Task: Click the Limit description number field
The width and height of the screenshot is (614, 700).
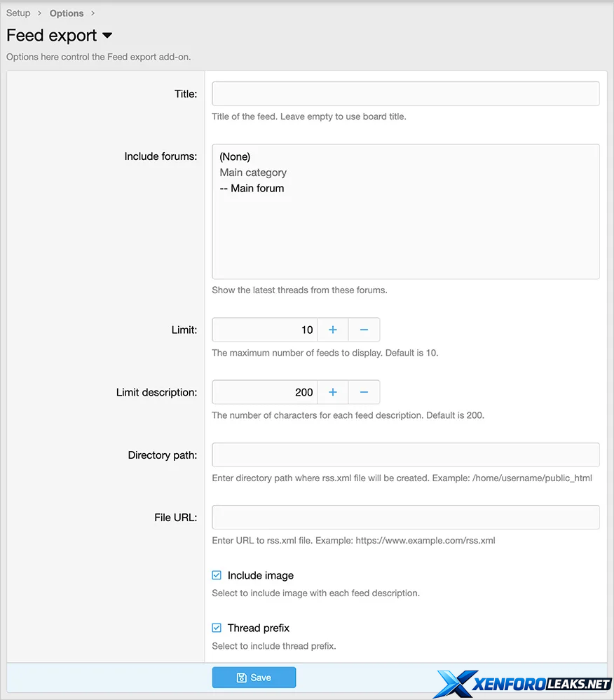Action: click(x=265, y=392)
